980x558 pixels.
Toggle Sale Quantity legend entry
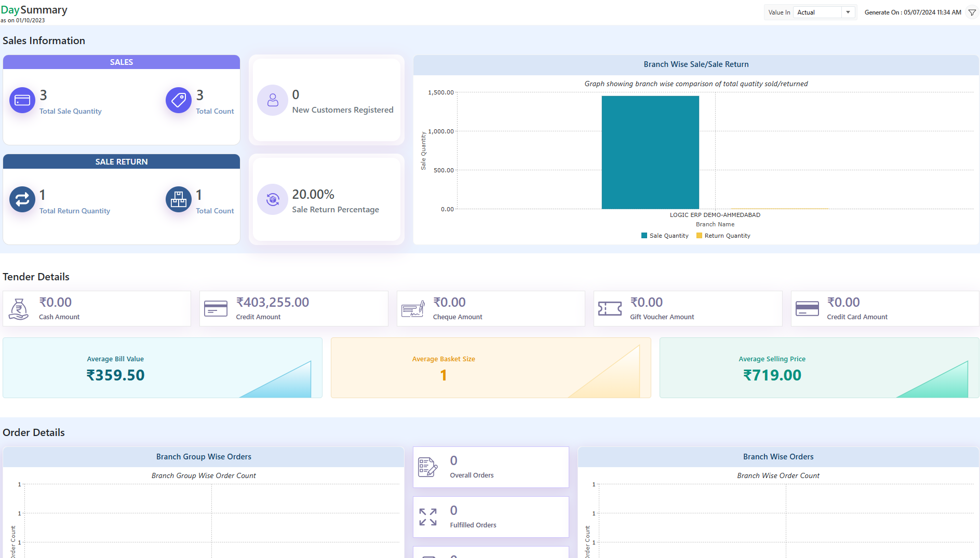pos(665,236)
